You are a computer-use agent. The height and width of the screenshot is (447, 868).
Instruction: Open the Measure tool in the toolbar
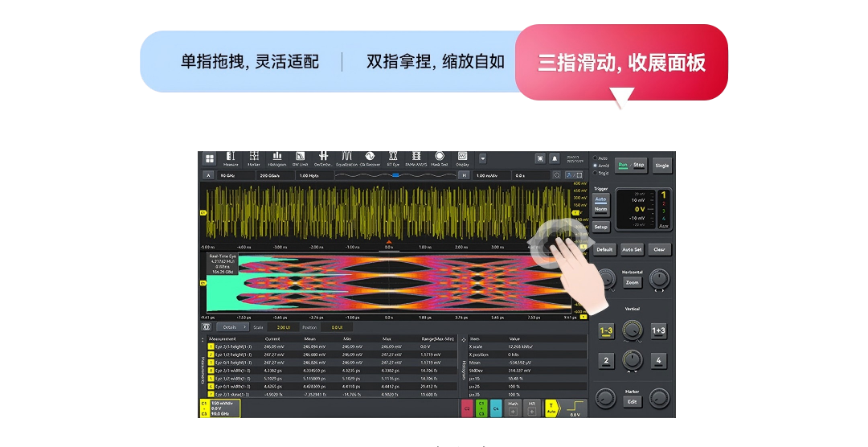pos(231,158)
